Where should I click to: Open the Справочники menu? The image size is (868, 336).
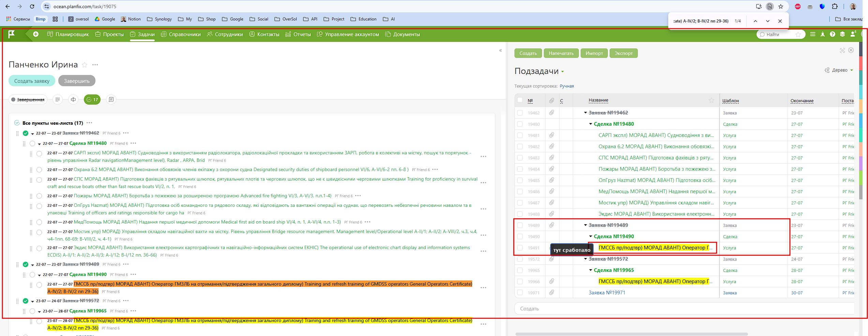181,34
